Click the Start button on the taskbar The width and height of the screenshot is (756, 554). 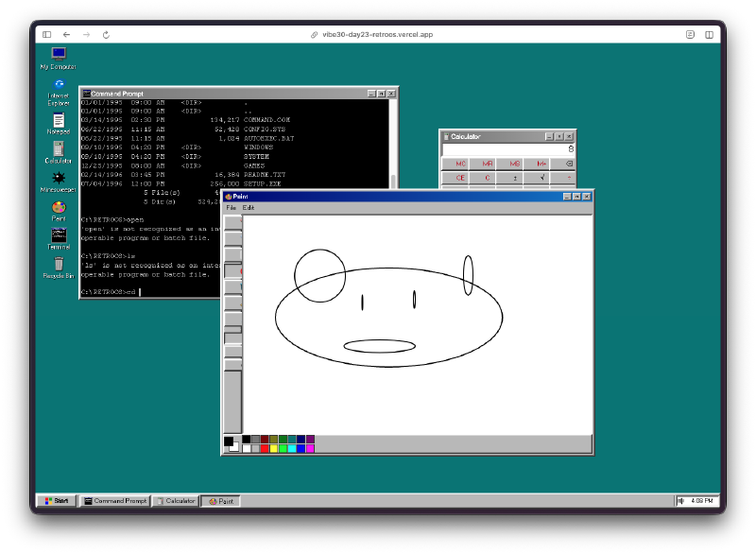(56, 500)
